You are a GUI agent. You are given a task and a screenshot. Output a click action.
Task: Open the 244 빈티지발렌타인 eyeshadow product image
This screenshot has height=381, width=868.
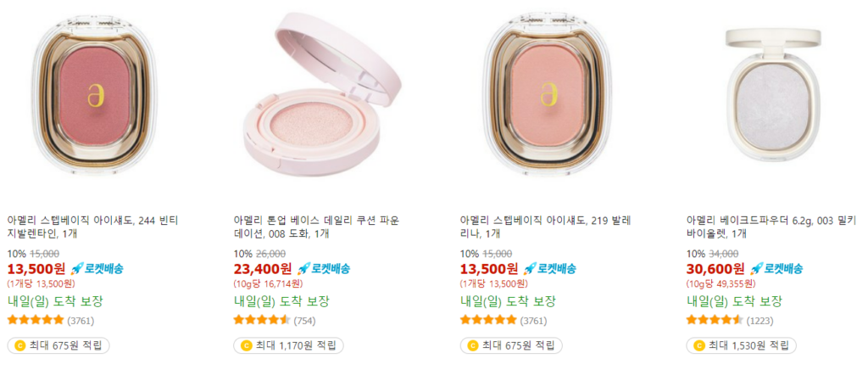coord(95,95)
